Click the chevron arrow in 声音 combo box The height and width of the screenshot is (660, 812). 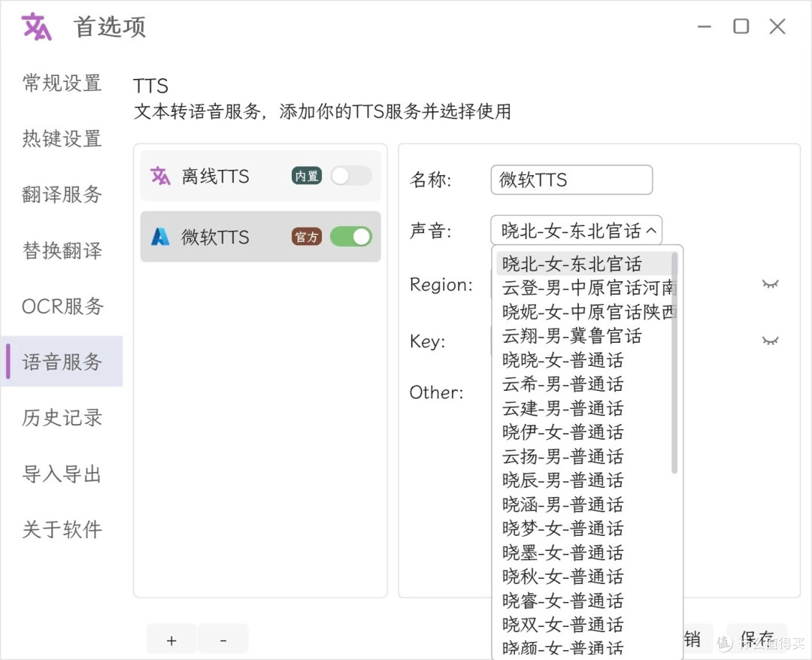tap(651, 230)
